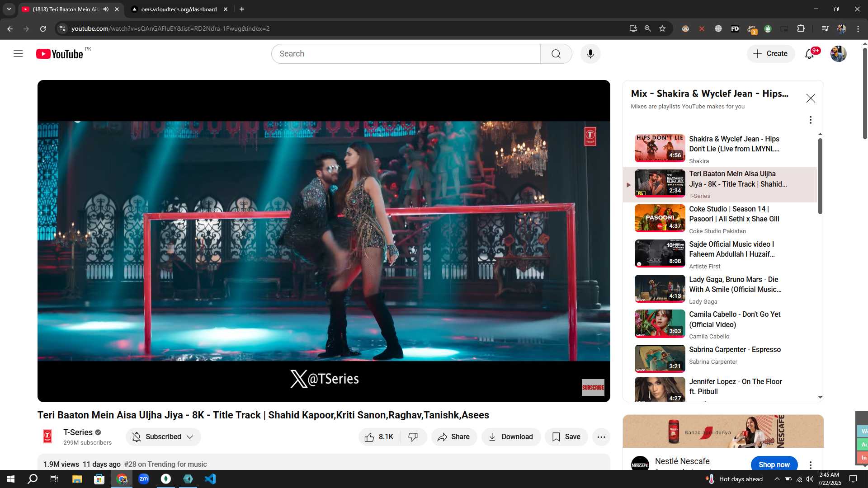Click install/cast screen icon in address bar
The height and width of the screenshot is (488, 868).
pyautogui.click(x=633, y=28)
